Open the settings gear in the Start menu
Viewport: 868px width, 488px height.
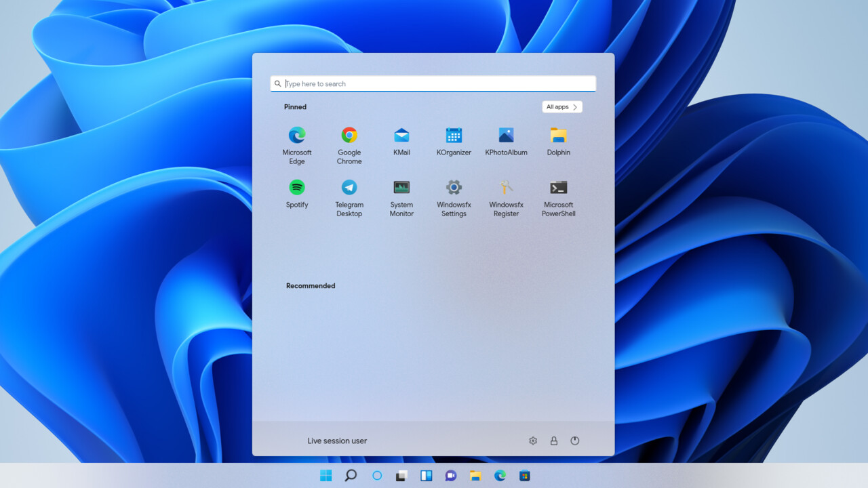pos(533,440)
